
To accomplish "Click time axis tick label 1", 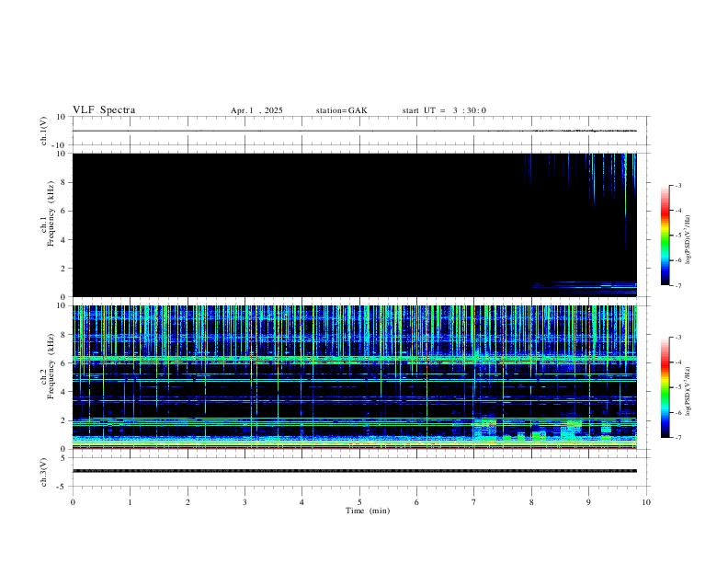I will pyautogui.click(x=130, y=502).
